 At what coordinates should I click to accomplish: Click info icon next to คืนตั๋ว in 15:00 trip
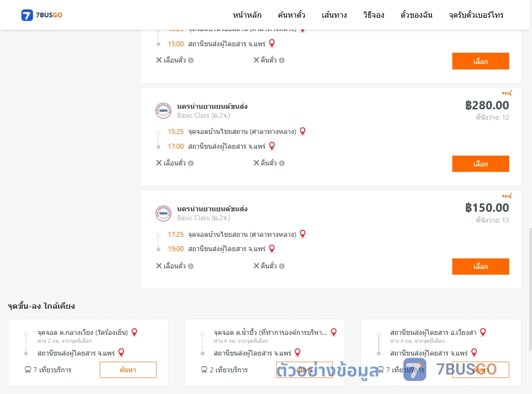(x=282, y=61)
